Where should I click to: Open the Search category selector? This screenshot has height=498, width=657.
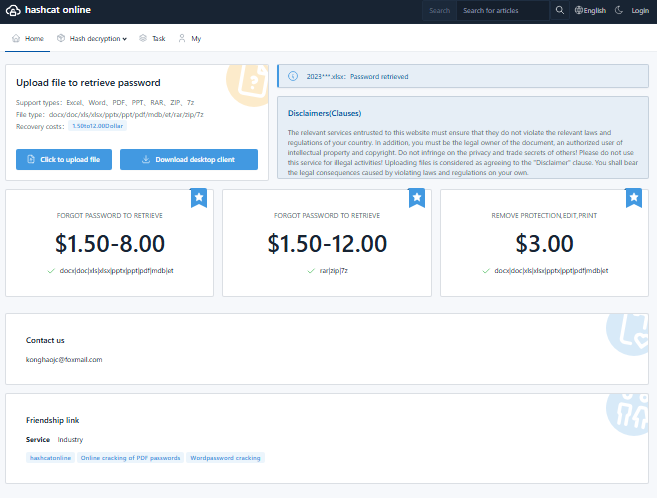pyautogui.click(x=440, y=10)
